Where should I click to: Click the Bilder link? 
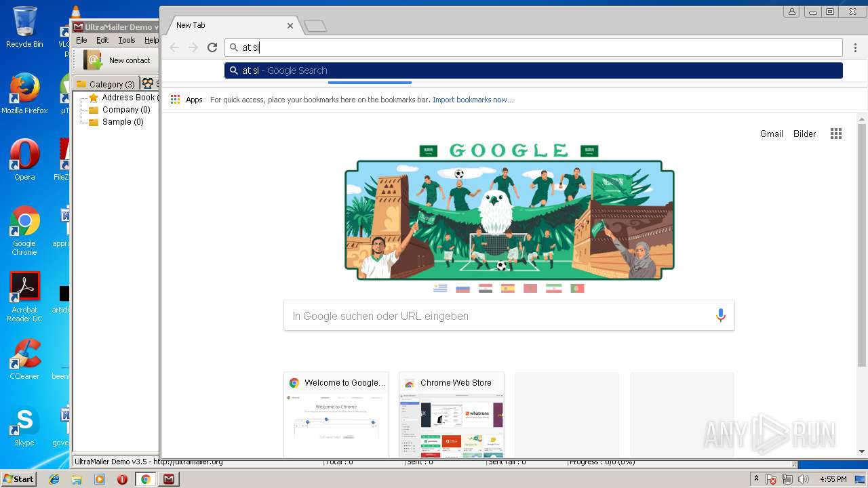(804, 134)
